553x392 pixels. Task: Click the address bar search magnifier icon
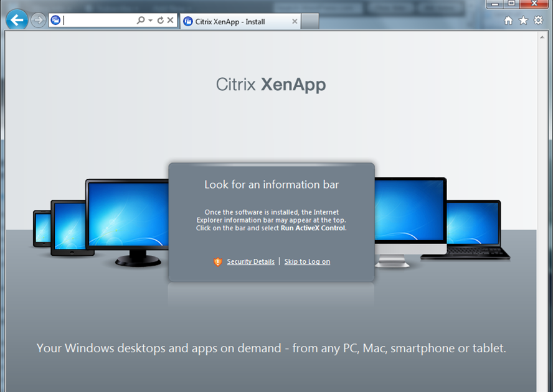[140, 21]
